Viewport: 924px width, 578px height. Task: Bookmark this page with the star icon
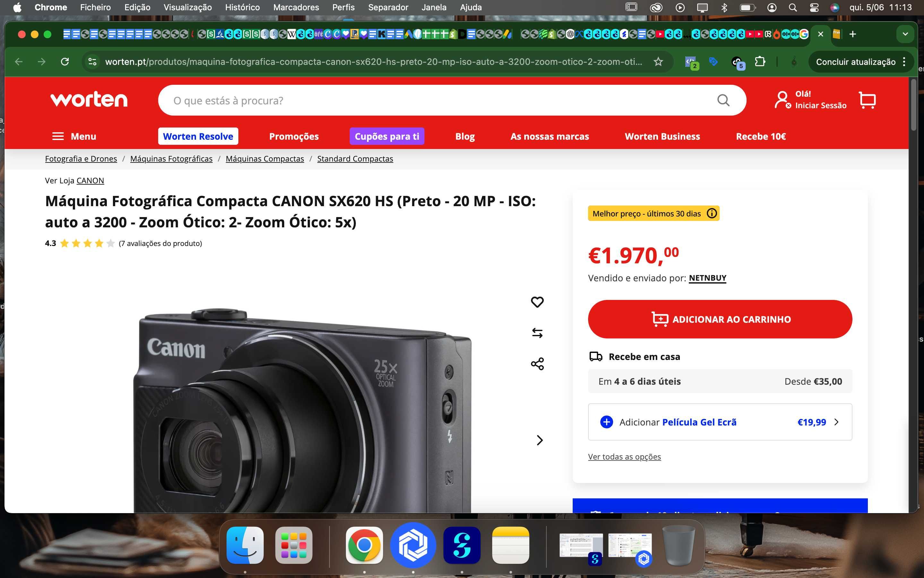coord(658,62)
